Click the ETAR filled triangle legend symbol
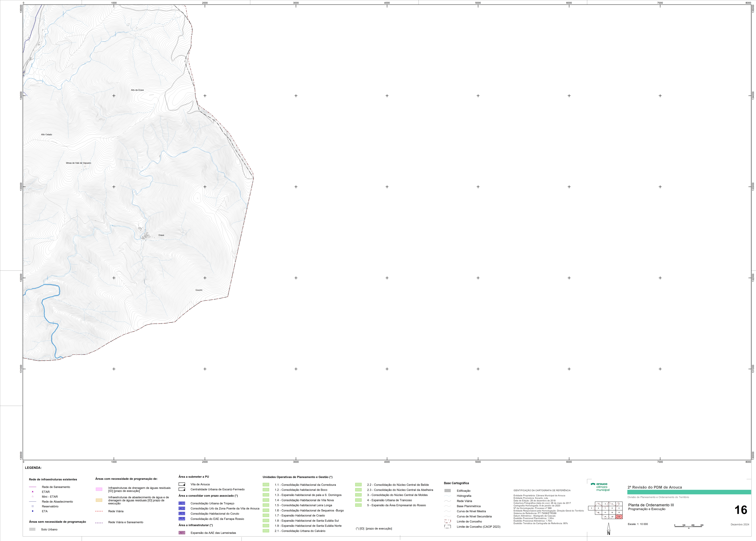 click(x=33, y=491)
